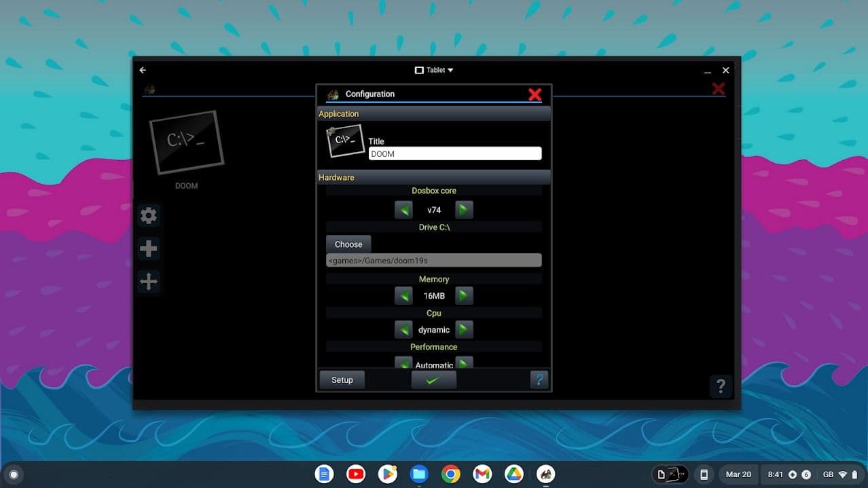
Task: Switch Cpu to next option after dynamic
Action: pos(464,330)
